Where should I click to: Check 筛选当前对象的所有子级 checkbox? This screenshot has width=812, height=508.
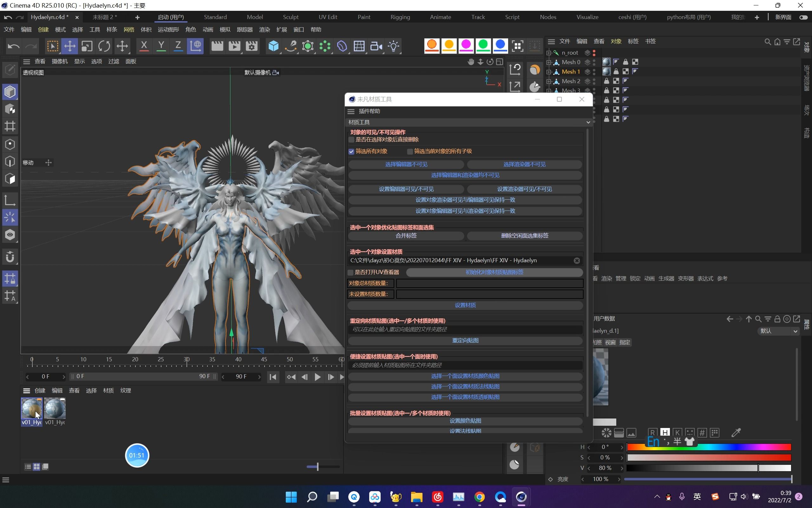410,151
